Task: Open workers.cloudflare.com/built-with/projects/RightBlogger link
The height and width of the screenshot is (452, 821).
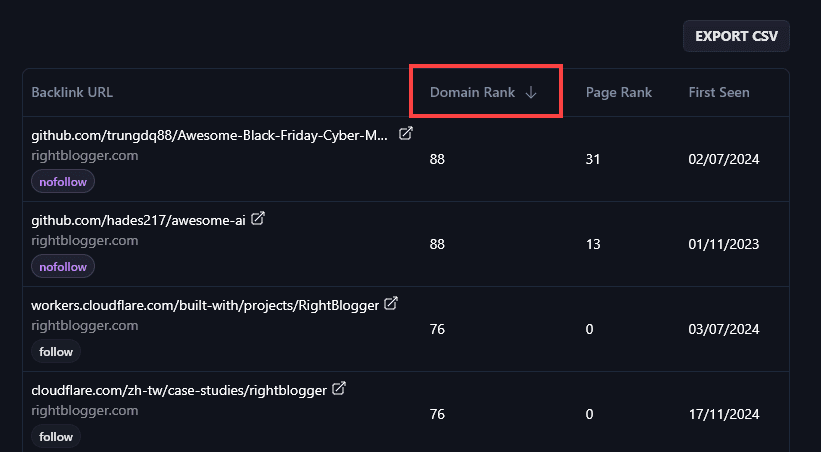Action: click(205, 305)
